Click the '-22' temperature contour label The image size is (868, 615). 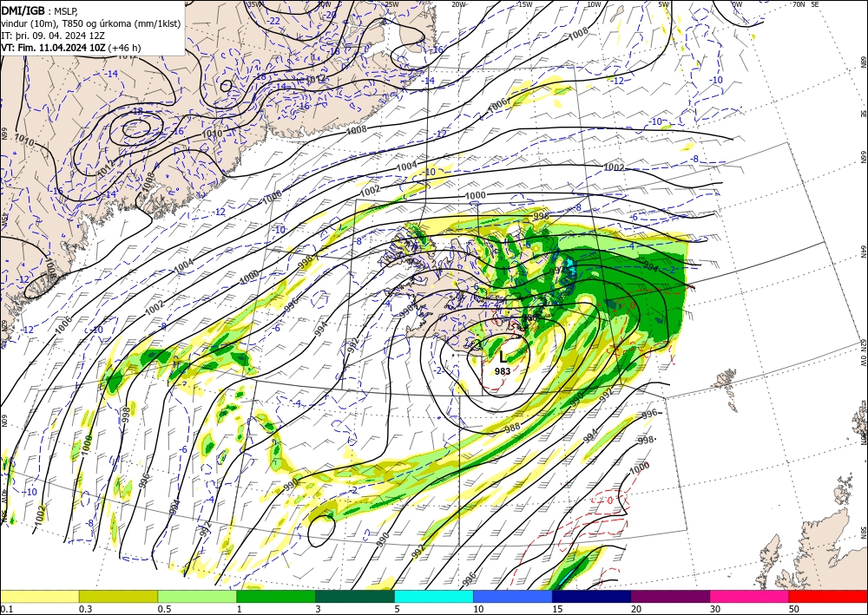(x=273, y=21)
